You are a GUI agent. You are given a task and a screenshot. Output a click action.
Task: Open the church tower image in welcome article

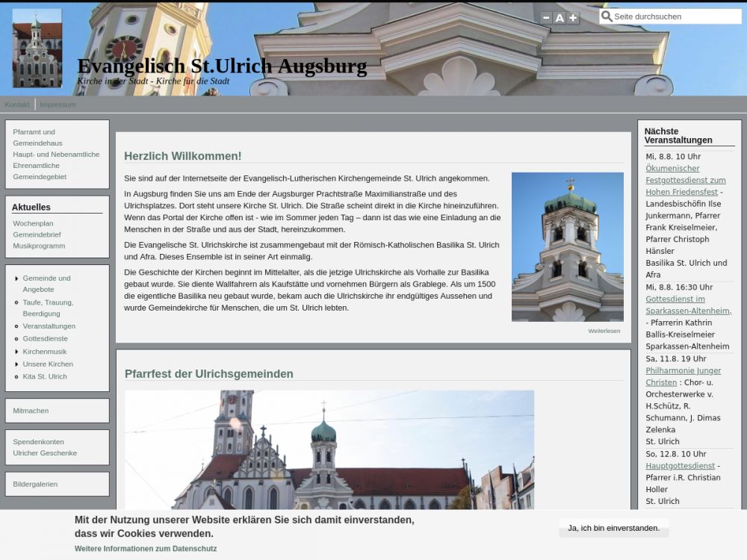pos(567,246)
